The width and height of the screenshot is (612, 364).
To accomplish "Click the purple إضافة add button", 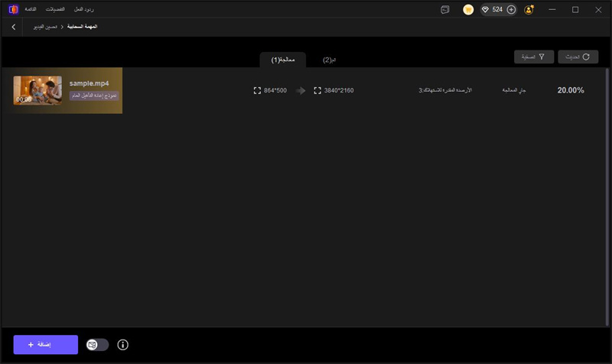I will [45, 345].
